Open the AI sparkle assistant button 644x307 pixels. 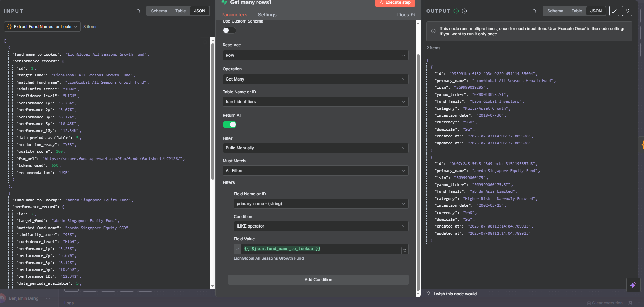633,285
